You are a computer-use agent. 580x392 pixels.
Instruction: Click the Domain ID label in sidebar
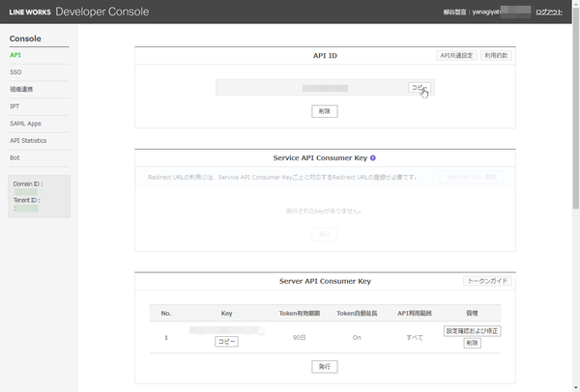click(28, 184)
